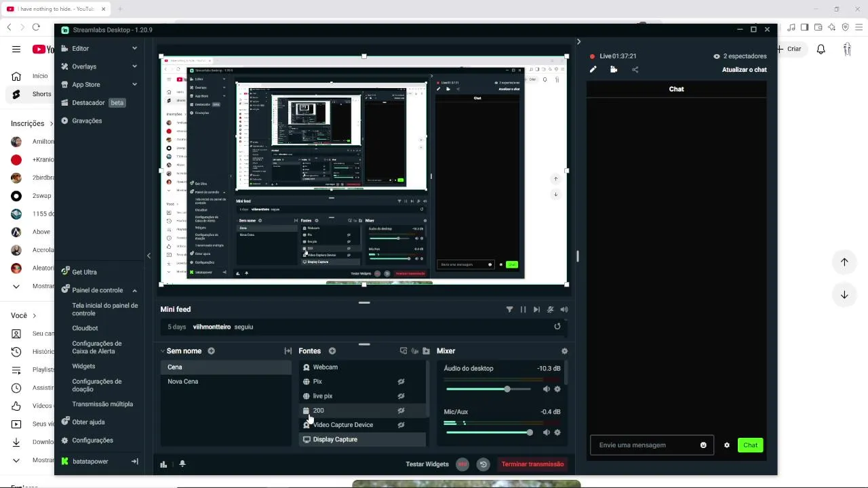Click the Mini feed volume speaker icon
Screen dimensions: 868x488
tap(564, 309)
